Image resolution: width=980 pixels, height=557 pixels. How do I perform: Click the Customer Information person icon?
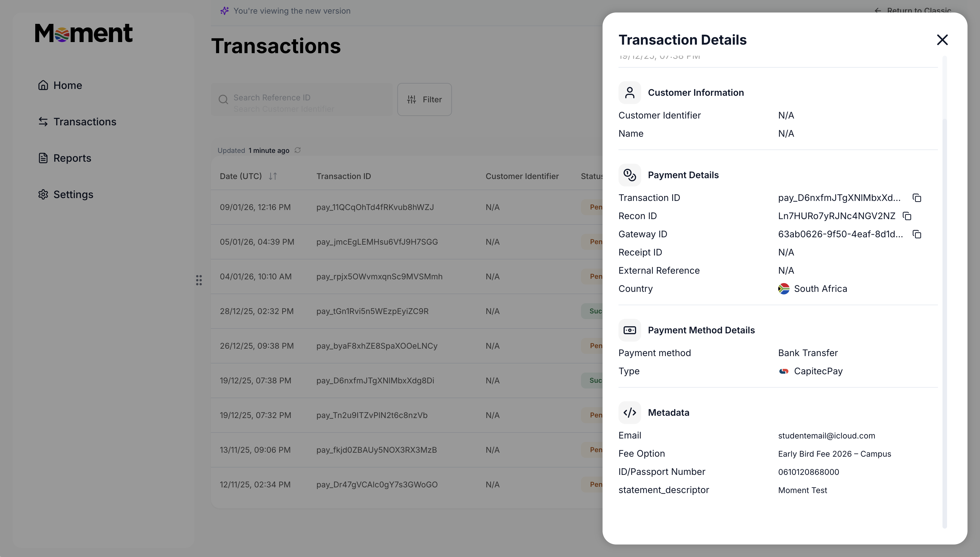point(630,93)
